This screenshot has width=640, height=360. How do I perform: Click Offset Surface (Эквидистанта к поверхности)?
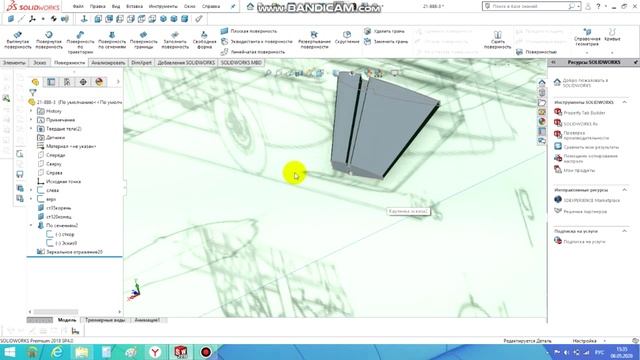tap(257, 42)
